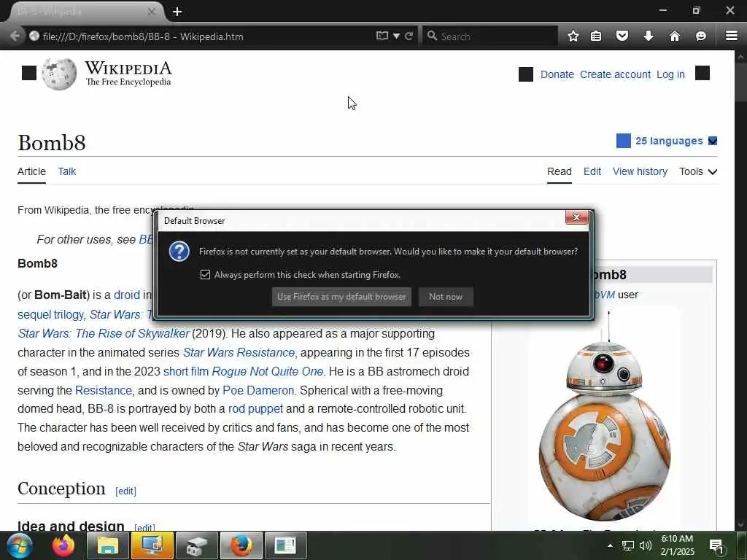Open the View history tab
The width and height of the screenshot is (747, 560).
640,171
